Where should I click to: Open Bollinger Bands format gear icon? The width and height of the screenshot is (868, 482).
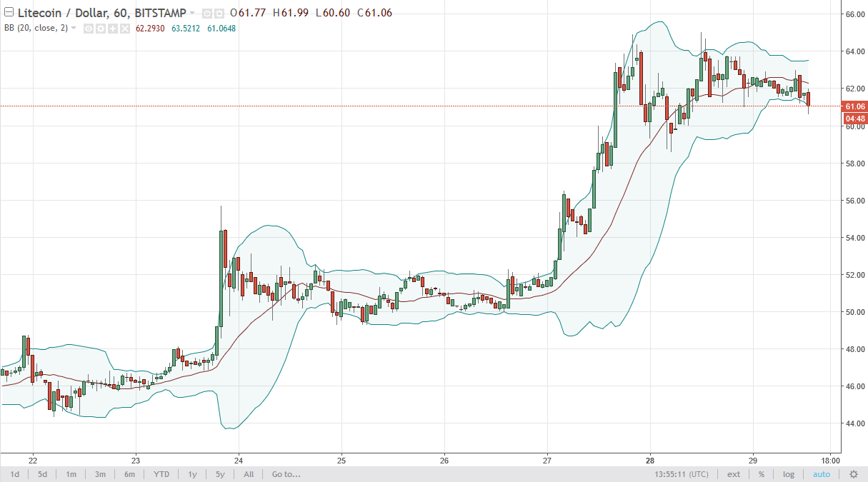coord(101,29)
